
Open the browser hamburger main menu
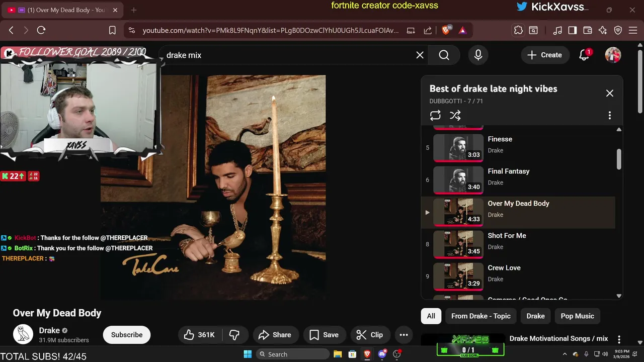[x=633, y=31]
